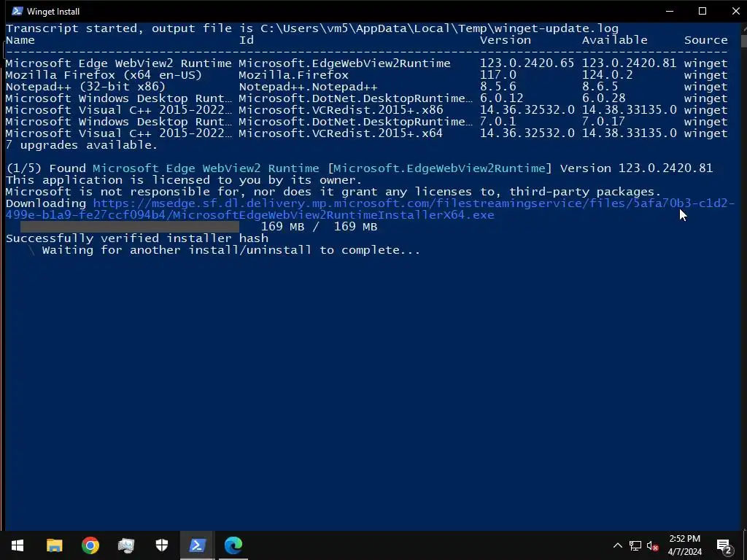This screenshot has height=560, width=747.
Task: Click the 'Mozilla.Firefox' Id text
Action: tap(293, 75)
